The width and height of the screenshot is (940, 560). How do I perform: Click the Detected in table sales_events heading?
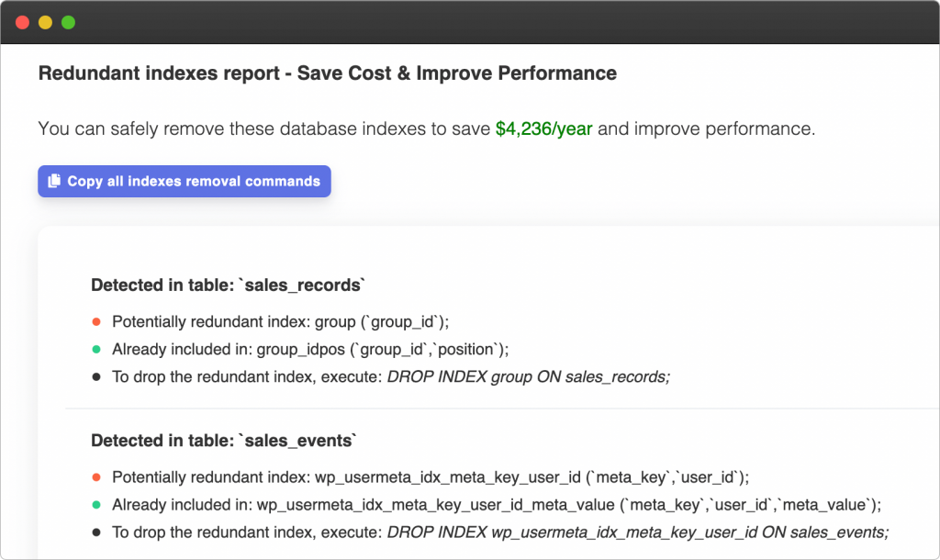224,441
